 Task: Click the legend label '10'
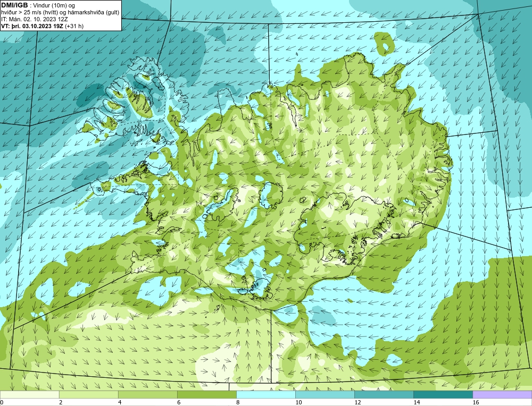pos(298,402)
